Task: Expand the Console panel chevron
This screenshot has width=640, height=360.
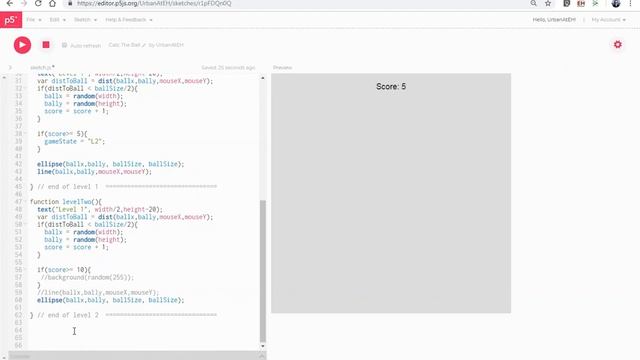Action: (x=262, y=356)
